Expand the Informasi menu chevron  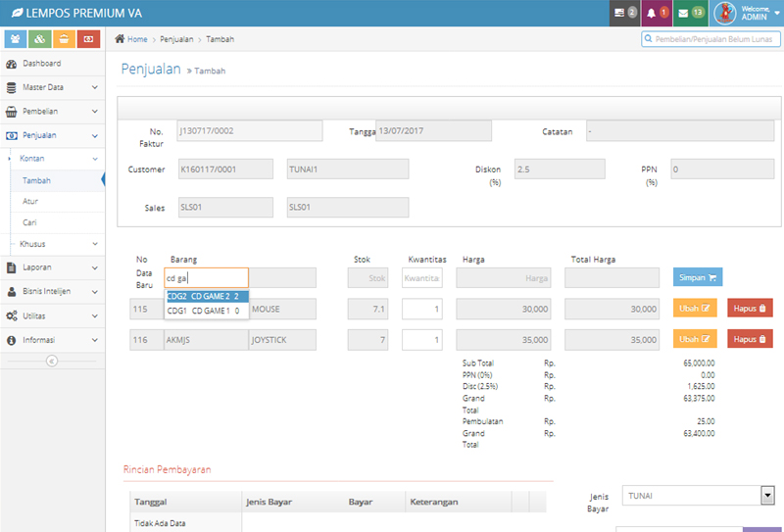(x=95, y=340)
